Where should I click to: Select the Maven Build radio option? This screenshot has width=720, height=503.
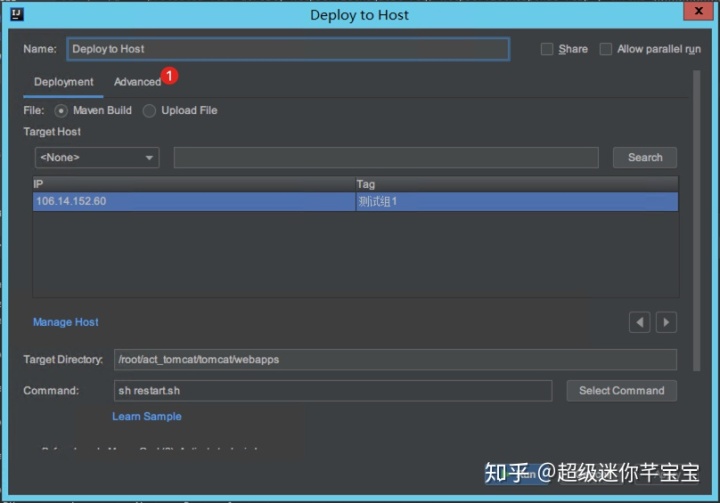point(61,111)
